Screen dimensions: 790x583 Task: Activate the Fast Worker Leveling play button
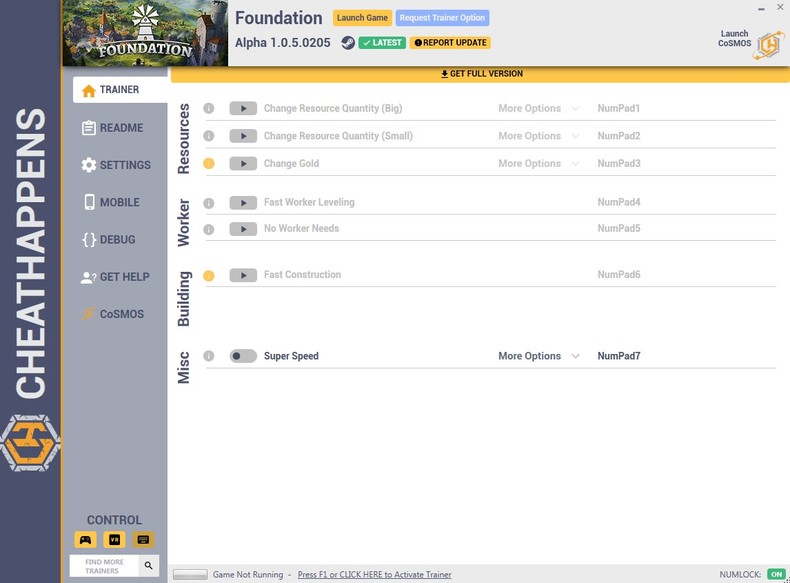click(243, 203)
